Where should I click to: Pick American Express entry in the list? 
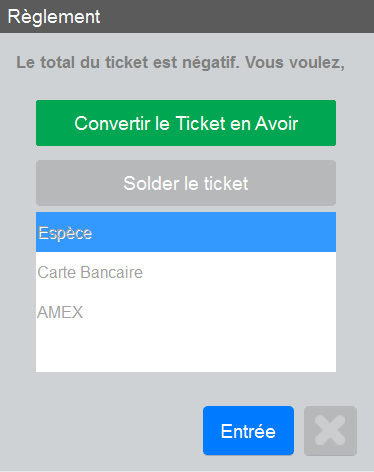pyautogui.click(x=186, y=312)
